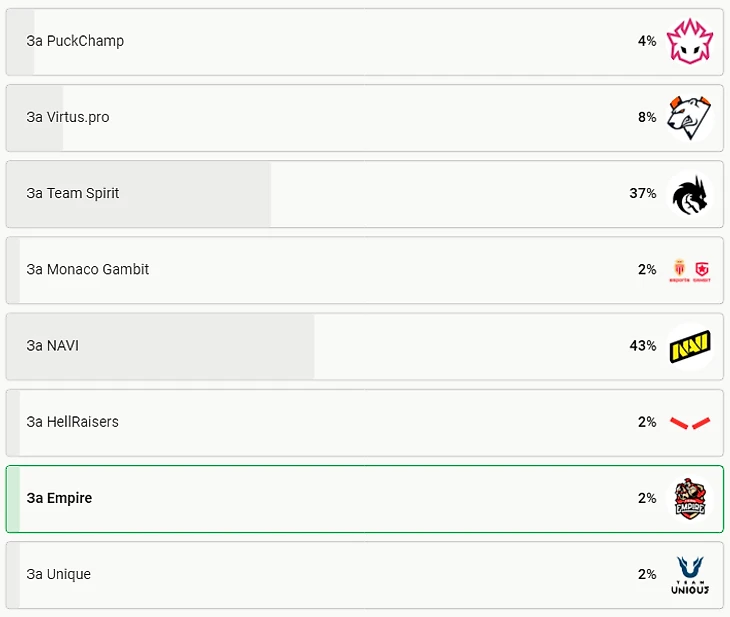
Task: Click the Virtus.pro bear logo
Action: tap(689, 117)
